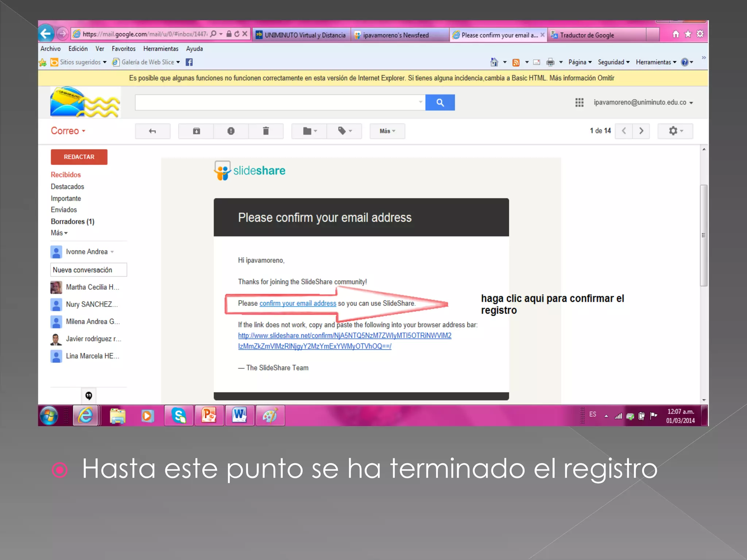Viewport: 747px width, 560px height.
Task: Click the RSS feeds icon in command bar
Action: (x=516, y=62)
